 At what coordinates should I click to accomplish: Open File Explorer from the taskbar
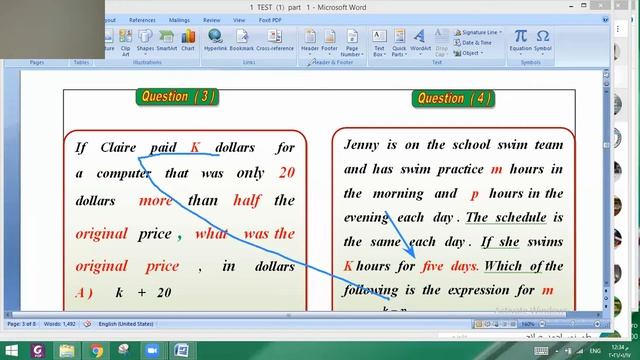pyautogui.click(x=67, y=351)
